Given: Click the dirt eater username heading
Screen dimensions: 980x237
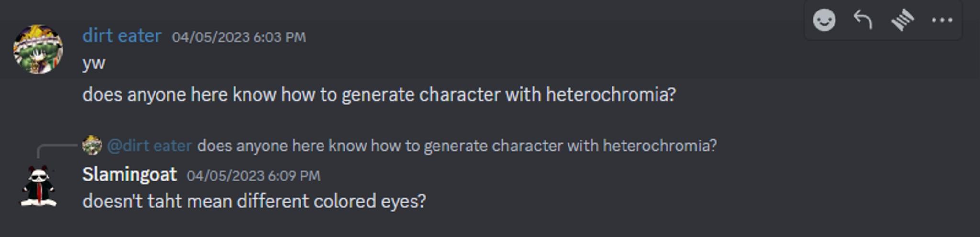Looking at the screenshot, I should [122, 36].
